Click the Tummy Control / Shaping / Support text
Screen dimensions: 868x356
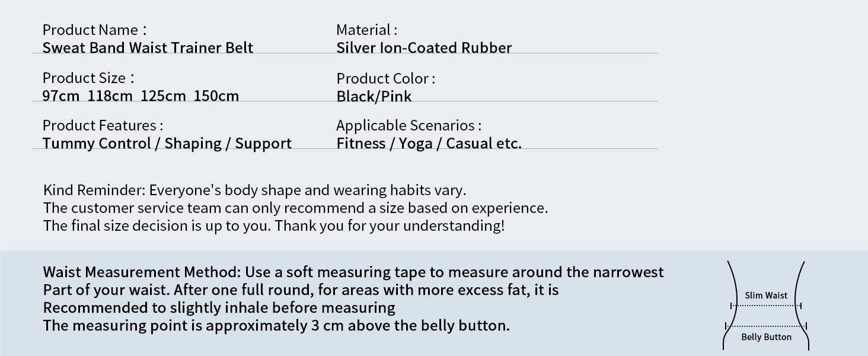coord(167,144)
